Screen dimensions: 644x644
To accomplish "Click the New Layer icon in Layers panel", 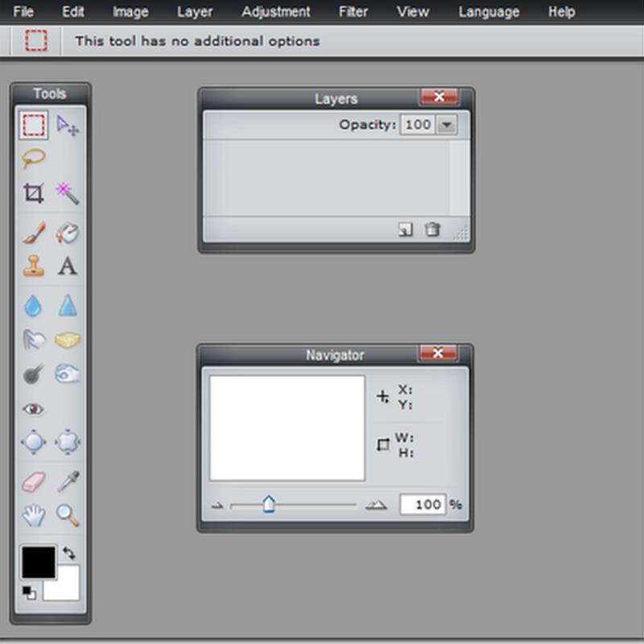I will (406, 229).
